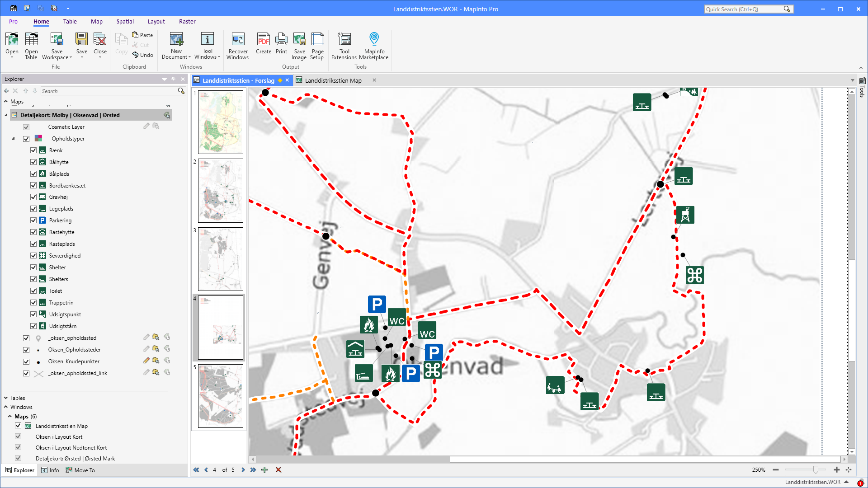Image resolution: width=868 pixels, height=488 pixels.
Task: Click the Move To button
Action: click(80, 470)
